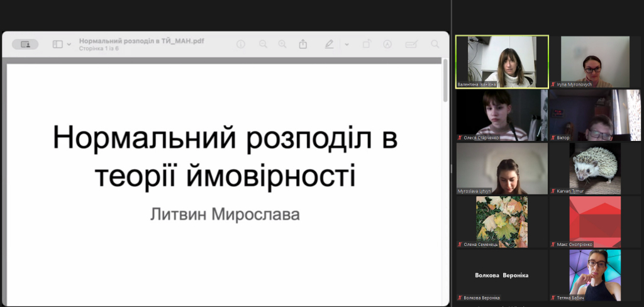The height and width of the screenshot is (307, 644).
Task: Expand the sidebar view options chevron
Action: coord(69,45)
